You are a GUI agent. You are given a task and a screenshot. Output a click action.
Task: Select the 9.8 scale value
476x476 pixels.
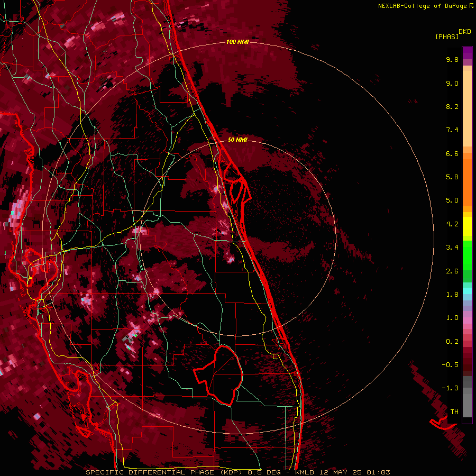click(x=452, y=59)
